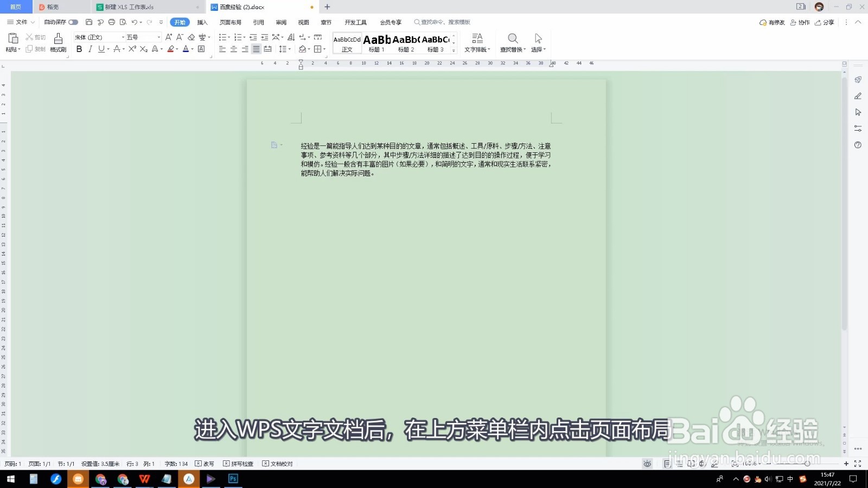Image resolution: width=868 pixels, height=488 pixels.
Task: Click the 文字排版 text layout icon
Action: click(x=477, y=43)
